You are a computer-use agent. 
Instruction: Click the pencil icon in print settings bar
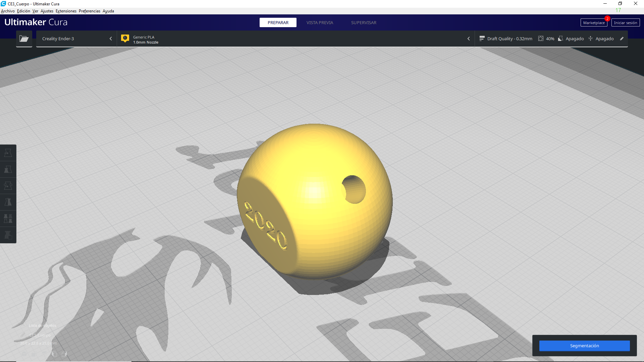coord(622,39)
